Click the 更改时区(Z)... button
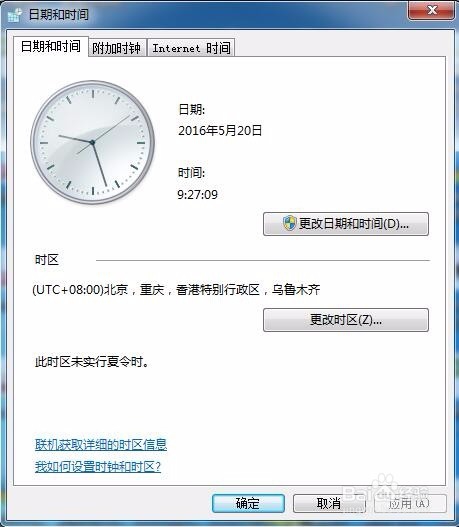This screenshot has width=459, height=527. [346, 320]
